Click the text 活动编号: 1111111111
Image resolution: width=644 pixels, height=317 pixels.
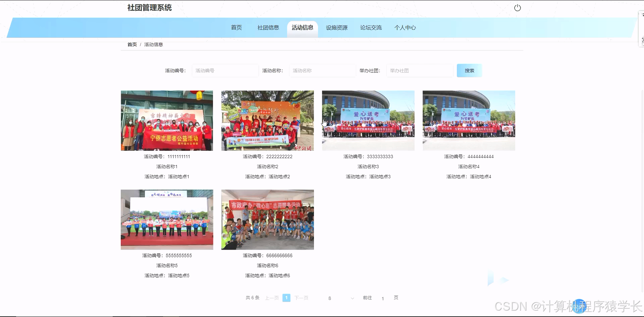167,156
